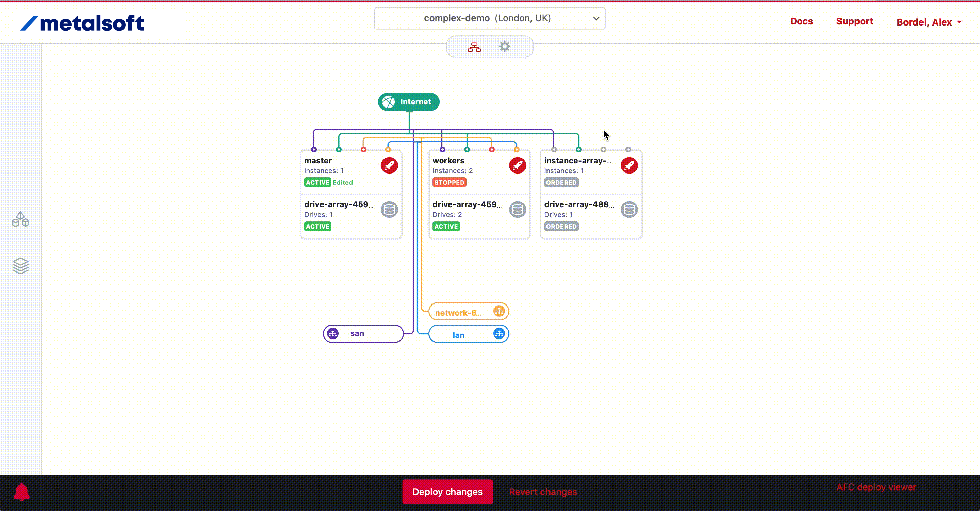Click the orange network-6 network icon
The width and height of the screenshot is (980, 511).
coord(499,311)
